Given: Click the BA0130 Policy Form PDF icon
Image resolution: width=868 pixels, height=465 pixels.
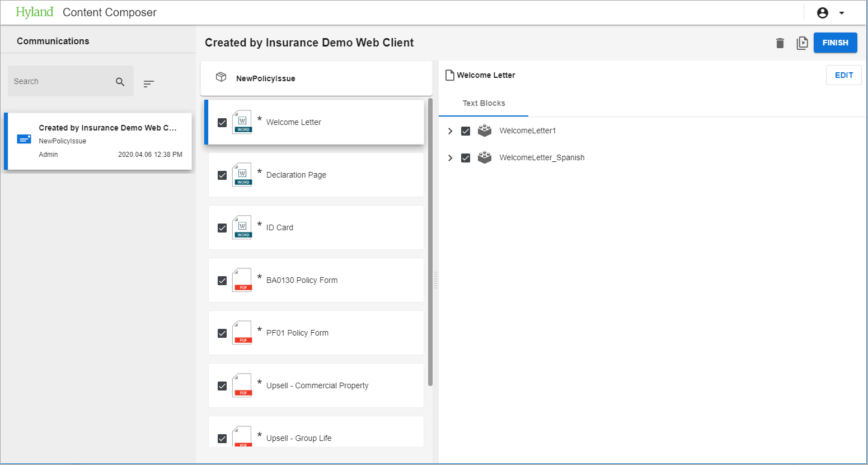Looking at the screenshot, I should 242,280.
